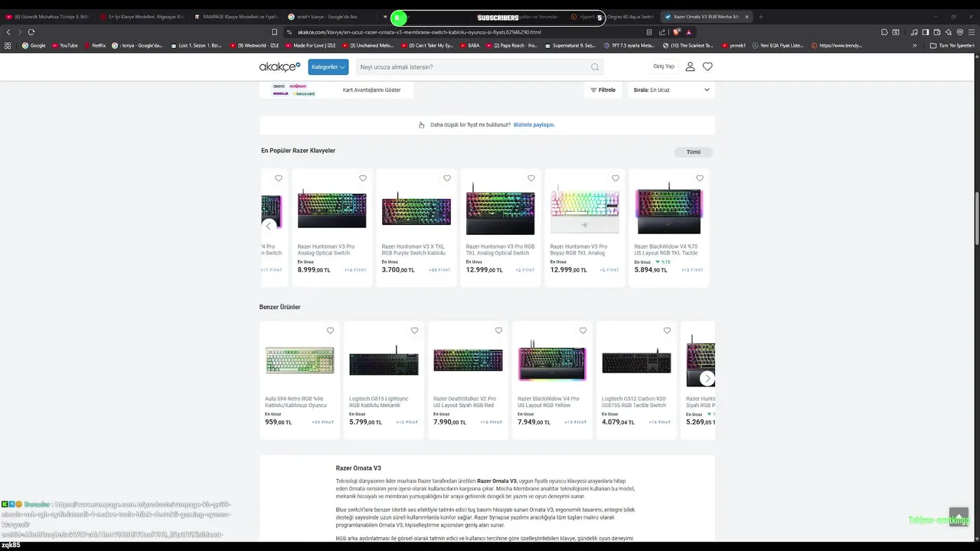This screenshot has height=551, width=980.
Task: Reload the page
Action: coord(31,32)
